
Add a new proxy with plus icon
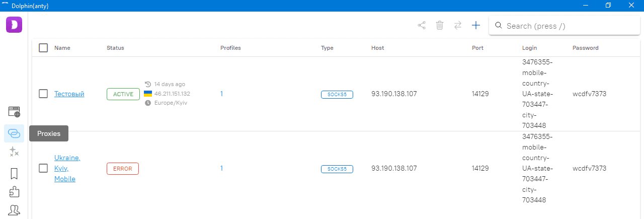click(x=476, y=25)
